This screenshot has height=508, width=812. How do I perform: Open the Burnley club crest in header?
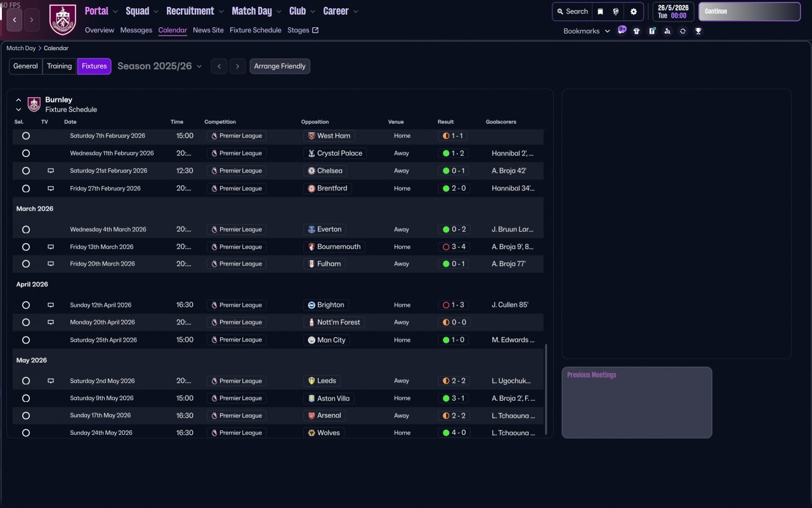point(62,20)
